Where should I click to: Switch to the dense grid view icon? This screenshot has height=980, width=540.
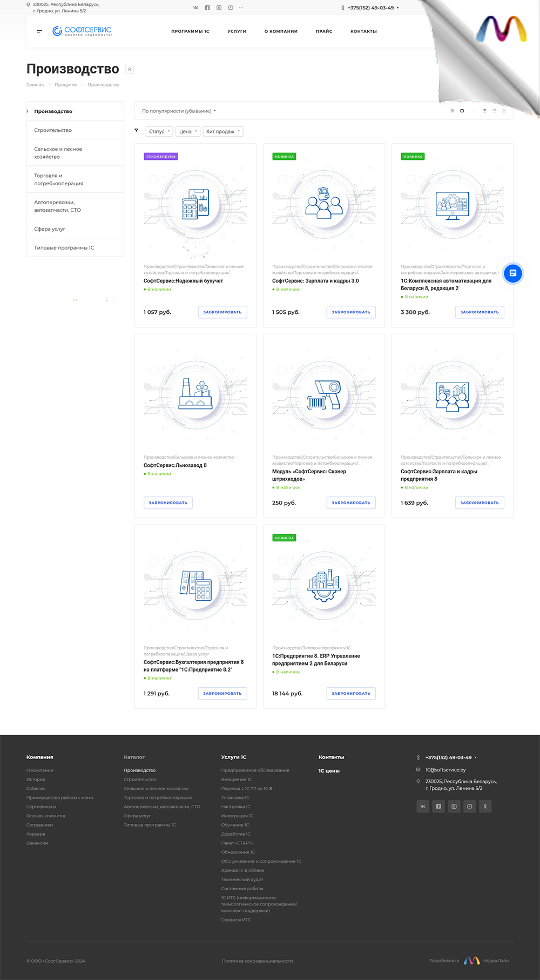(484, 111)
